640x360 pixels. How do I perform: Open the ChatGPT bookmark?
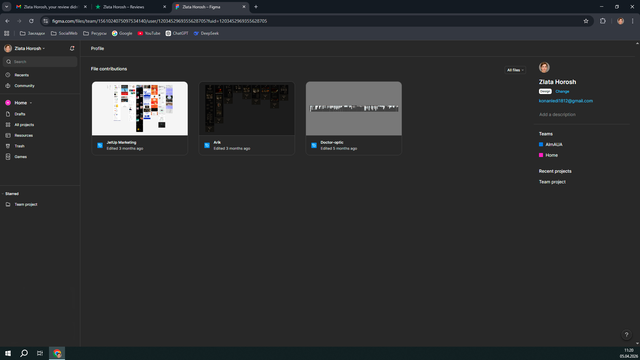point(177,33)
